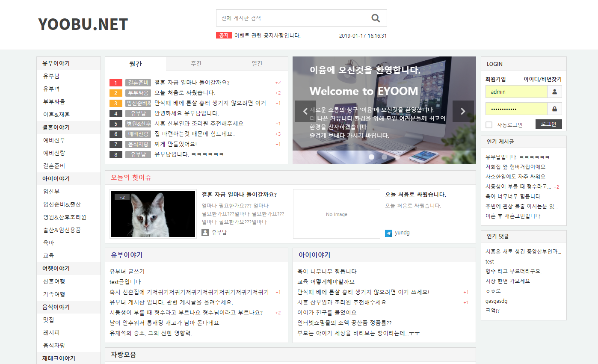This screenshot has height=364, width=598.
Task: Select the second banner slide indicator dot
Action: click(384, 157)
